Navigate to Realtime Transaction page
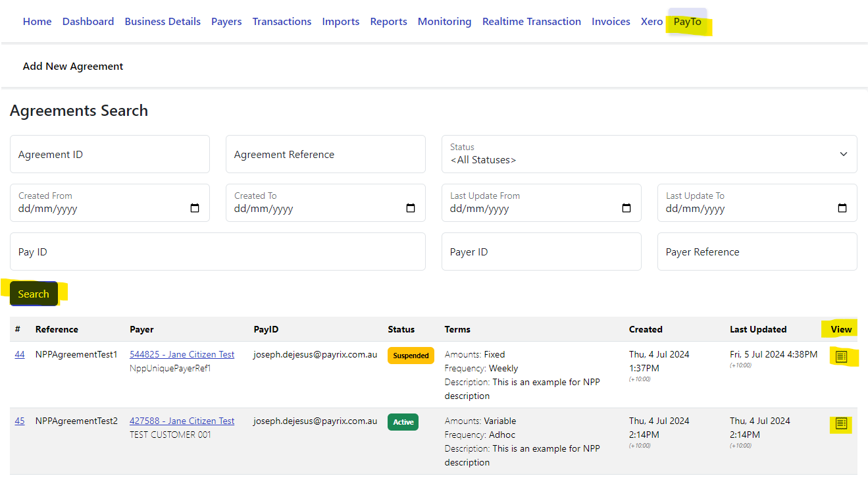The height and width of the screenshot is (478, 868). (x=531, y=22)
